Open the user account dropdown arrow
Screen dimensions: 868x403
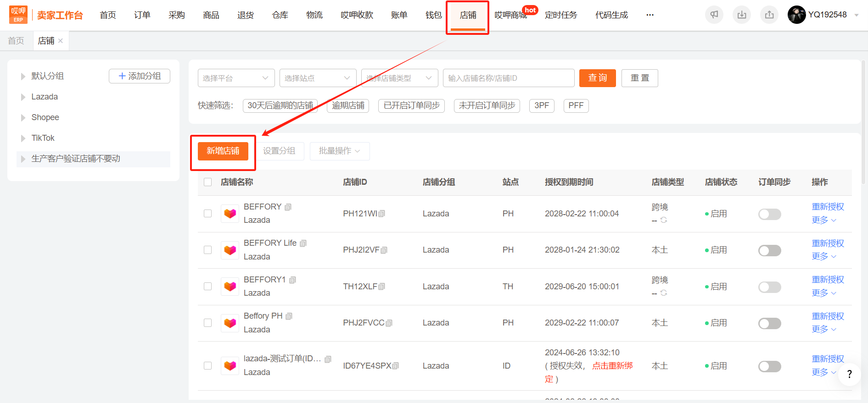[857, 15]
